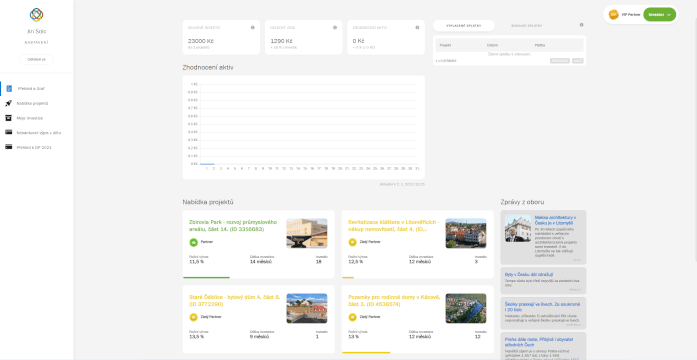Viewport: 697px width, 360px height.
Task: Click the yellow progress bar under Pozemky v Kácově
Action: 366,352
